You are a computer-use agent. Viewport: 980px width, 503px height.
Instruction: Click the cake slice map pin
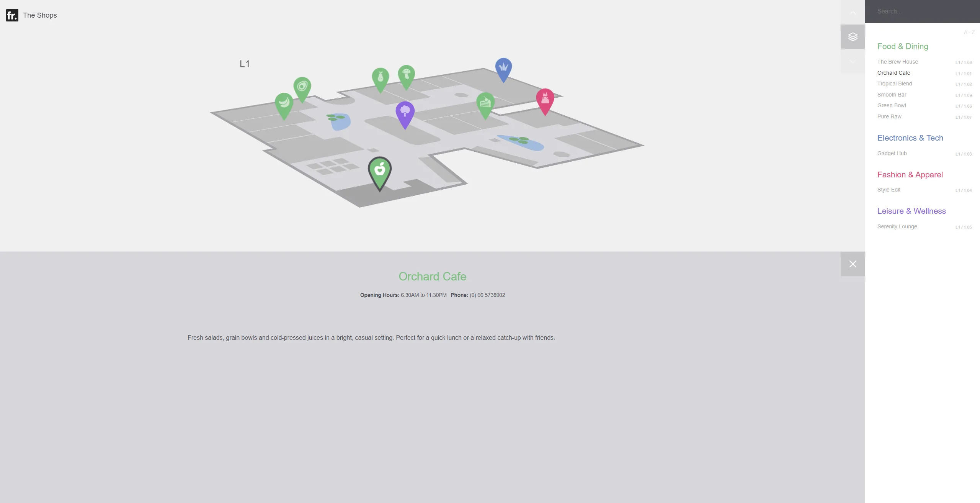tap(485, 103)
